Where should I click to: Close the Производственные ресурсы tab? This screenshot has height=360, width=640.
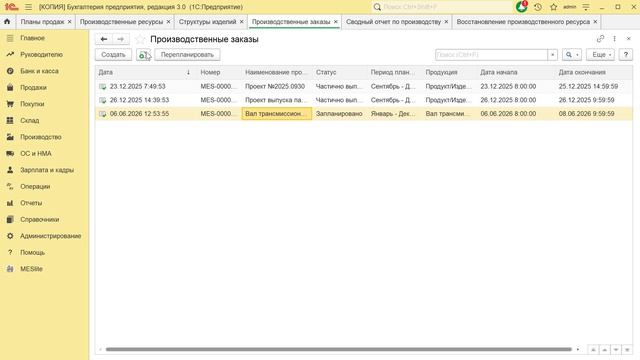pos(168,22)
